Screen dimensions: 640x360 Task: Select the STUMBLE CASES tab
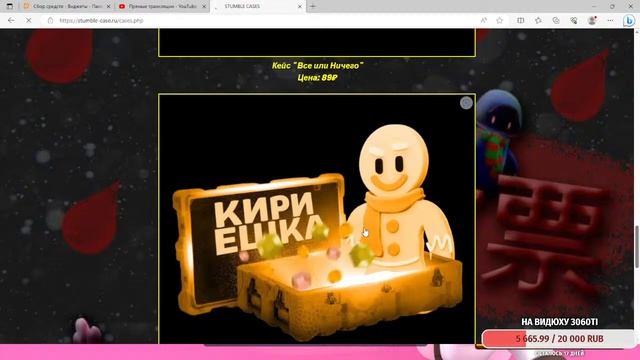258,6
